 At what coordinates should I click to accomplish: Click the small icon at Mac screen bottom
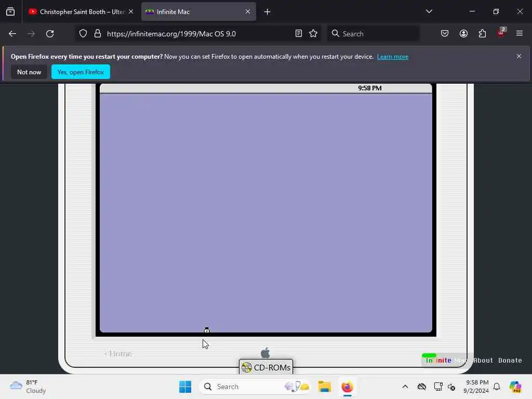point(207,330)
